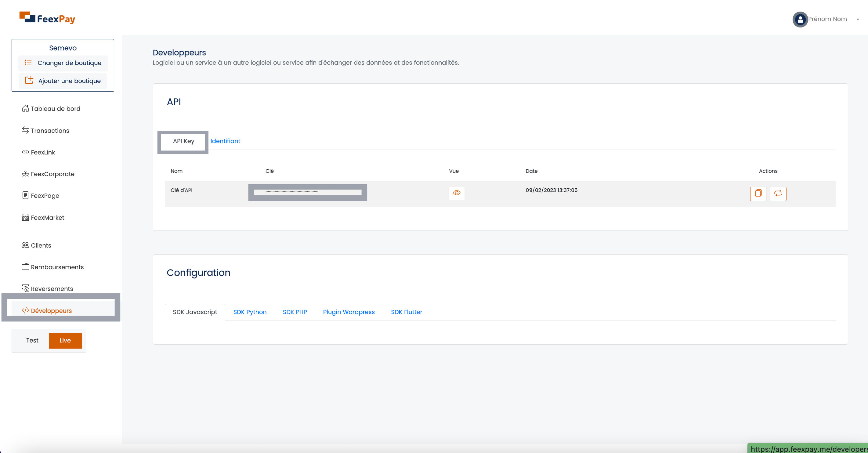Click the Clé column header
Image resolution: width=868 pixels, height=453 pixels.
tap(269, 171)
